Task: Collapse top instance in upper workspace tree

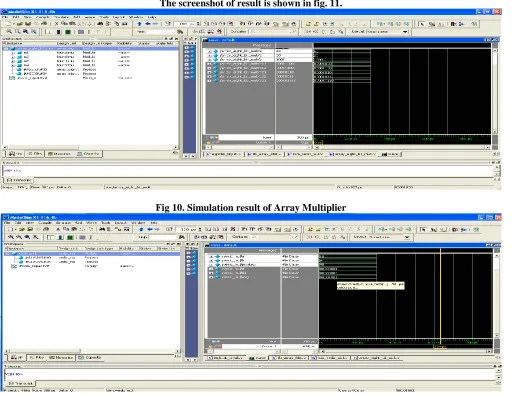Action: coord(5,49)
